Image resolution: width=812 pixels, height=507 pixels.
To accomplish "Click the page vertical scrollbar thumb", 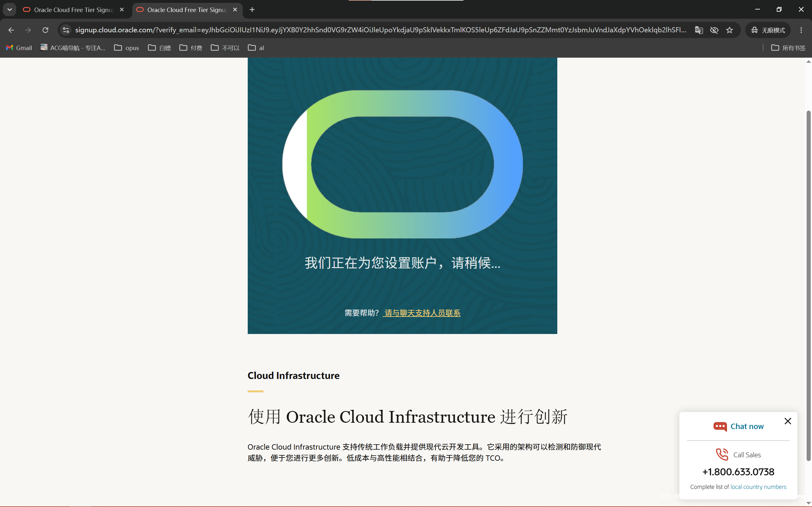I will coord(808,286).
